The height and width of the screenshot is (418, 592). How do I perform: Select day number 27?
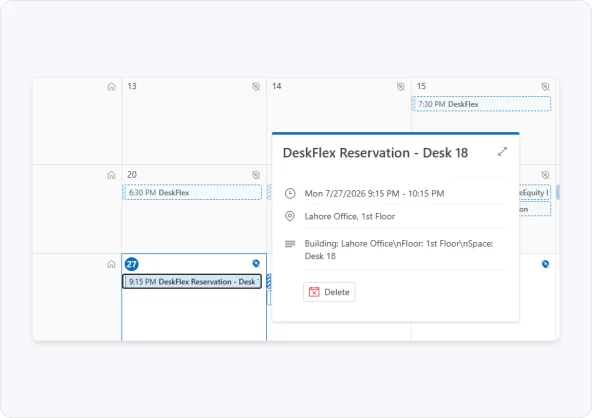pyautogui.click(x=131, y=264)
